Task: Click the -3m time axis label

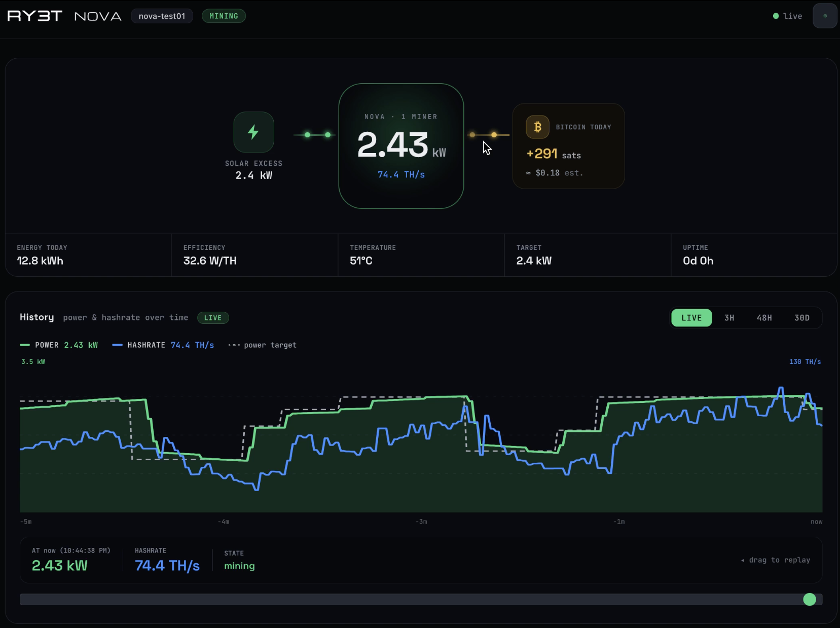Action: click(421, 522)
